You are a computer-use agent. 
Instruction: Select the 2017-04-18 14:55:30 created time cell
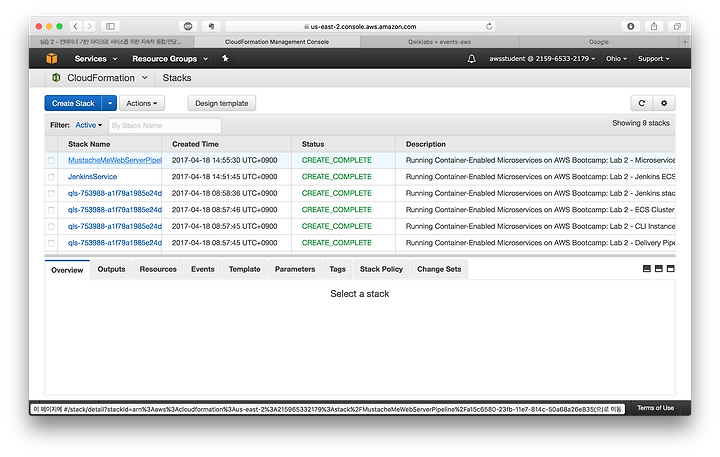point(225,160)
